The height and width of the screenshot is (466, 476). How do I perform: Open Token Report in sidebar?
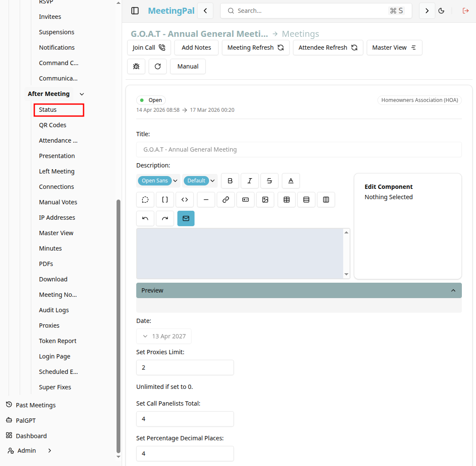[58, 341]
